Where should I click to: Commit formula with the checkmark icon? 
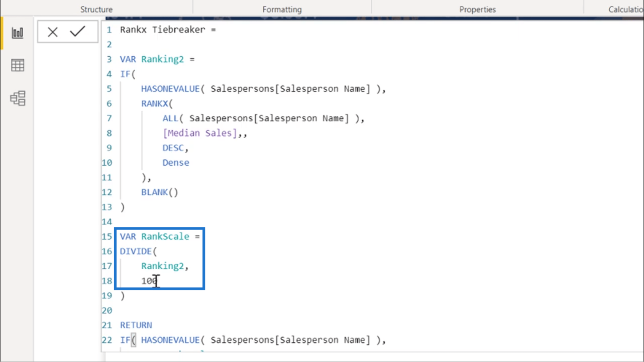(77, 31)
